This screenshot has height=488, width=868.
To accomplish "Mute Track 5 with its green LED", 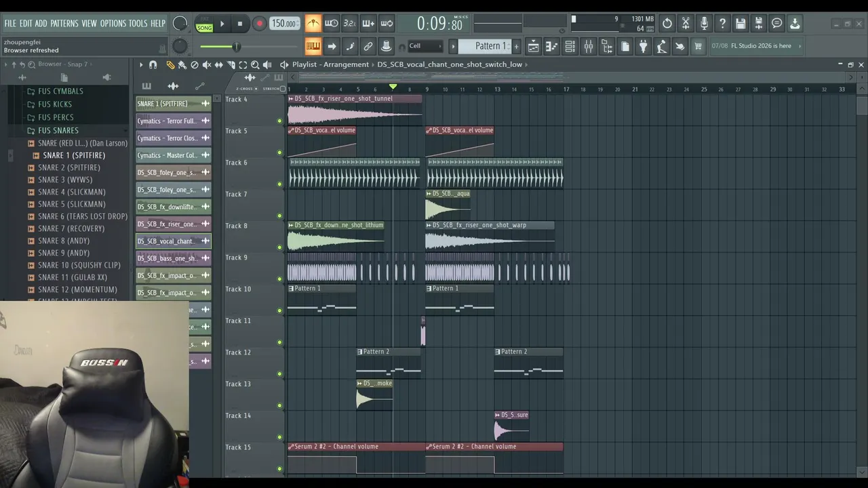I will 279,152.
